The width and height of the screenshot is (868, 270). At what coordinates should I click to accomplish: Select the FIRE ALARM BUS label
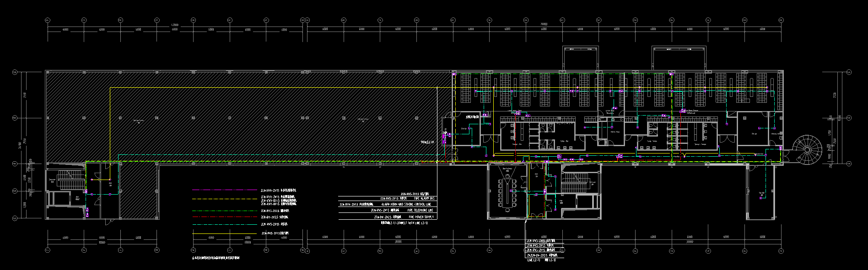click(x=424, y=199)
